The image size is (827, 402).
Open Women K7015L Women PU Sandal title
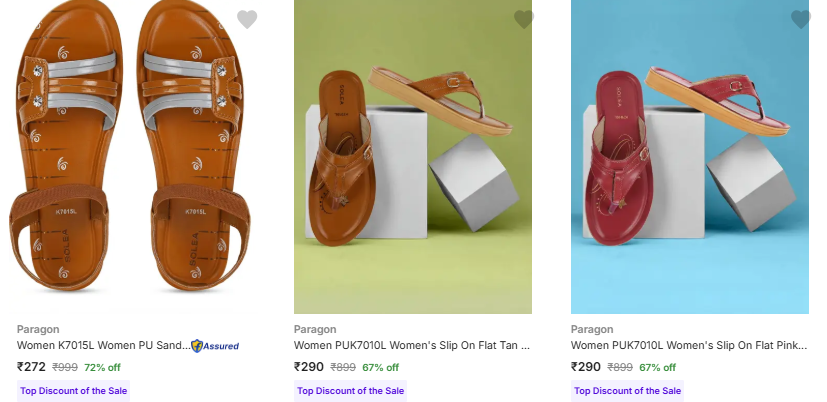tap(102, 346)
